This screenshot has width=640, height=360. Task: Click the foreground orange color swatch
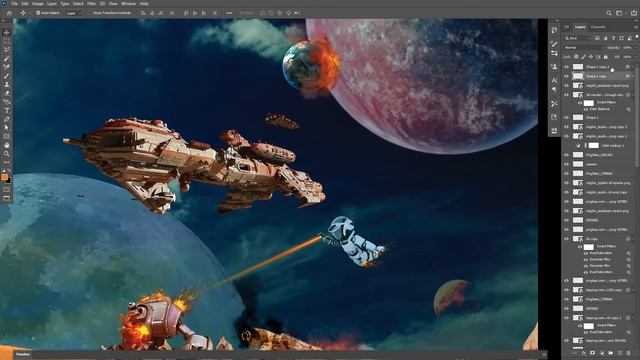pyautogui.click(x=4, y=177)
